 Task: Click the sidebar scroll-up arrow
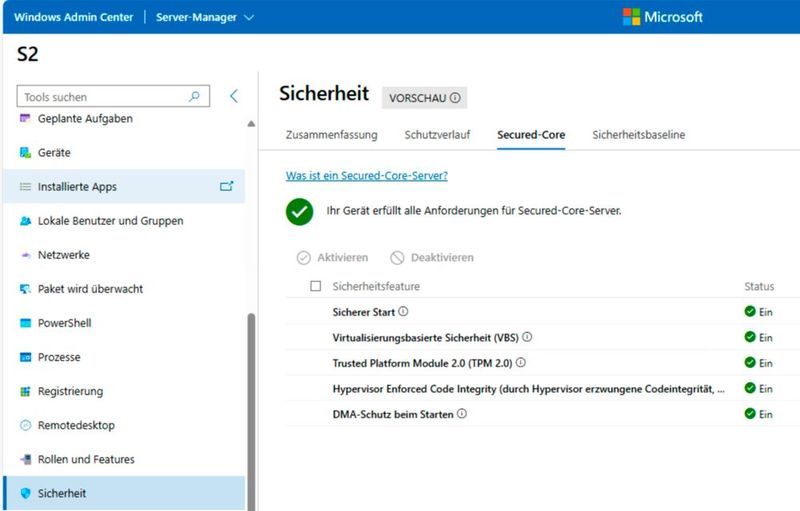[x=251, y=124]
